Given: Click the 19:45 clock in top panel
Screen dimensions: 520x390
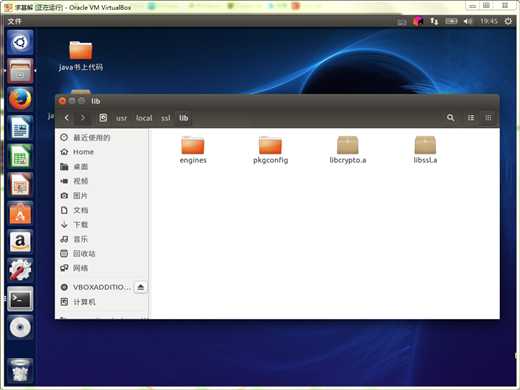Looking at the screenshot, I should tap(489, 21).
